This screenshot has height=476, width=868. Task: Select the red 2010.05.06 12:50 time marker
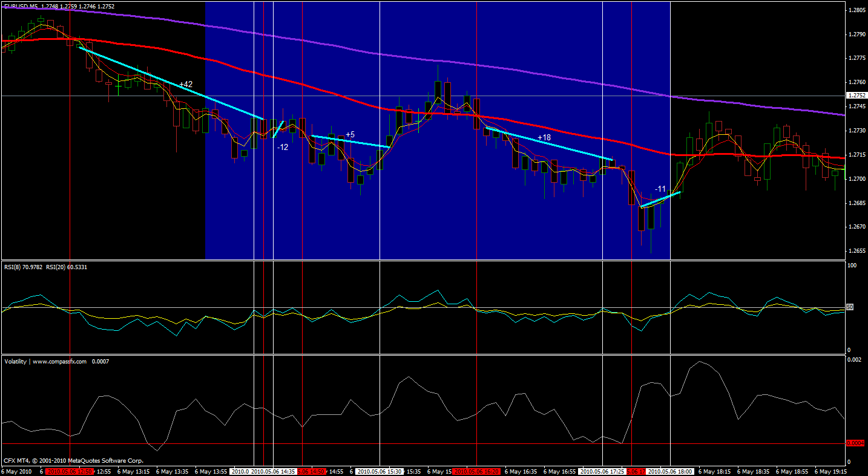click(70, 471)
